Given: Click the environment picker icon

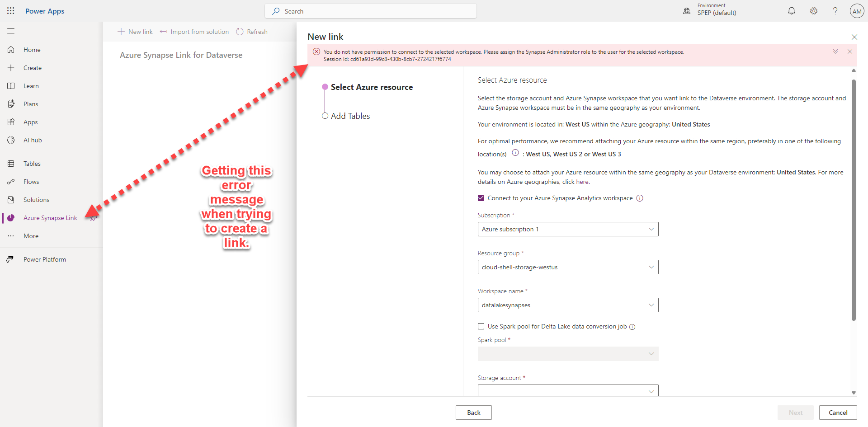Looking at the screenshot, I should 687,11.
